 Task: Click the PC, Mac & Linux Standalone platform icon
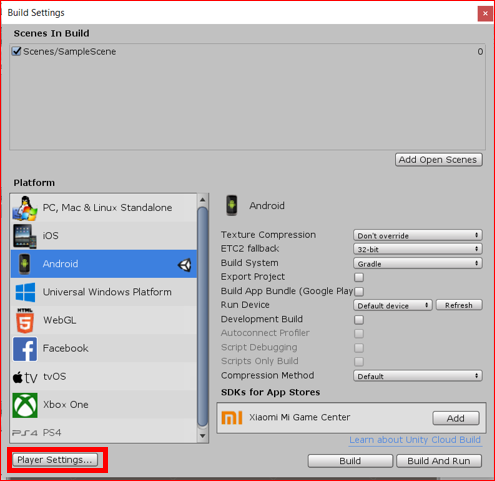tap(25, 208)
